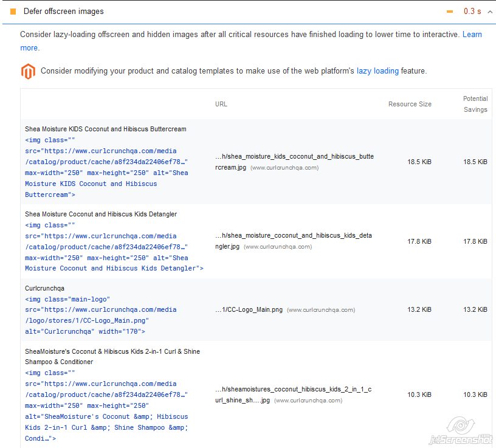Click the URL column header
Viewport: 496px width, 448px height.
coord(221,104)
